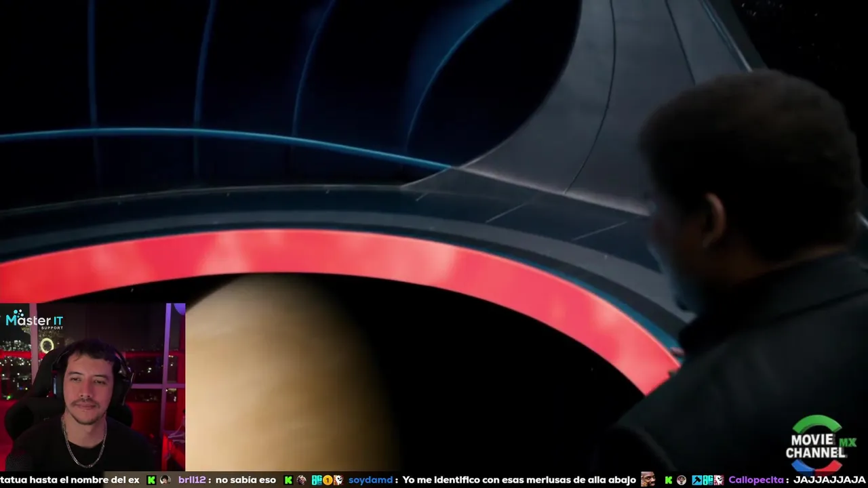Screen dimensions: 868x488
Task: Click the round avatar badge beside brll12
Action: coord(165,480)
